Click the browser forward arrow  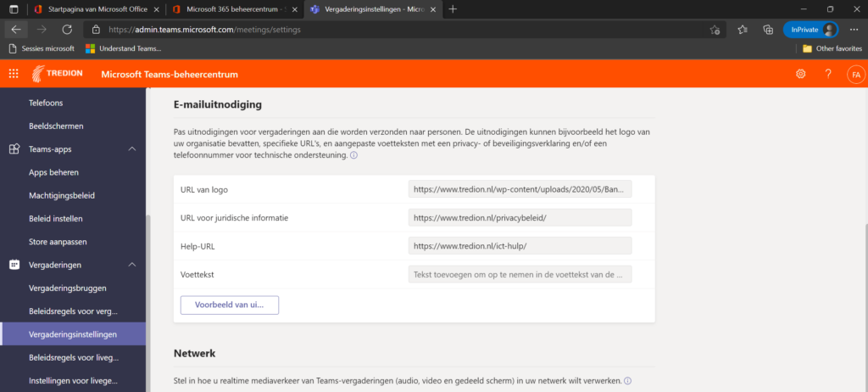click(42, 30)
